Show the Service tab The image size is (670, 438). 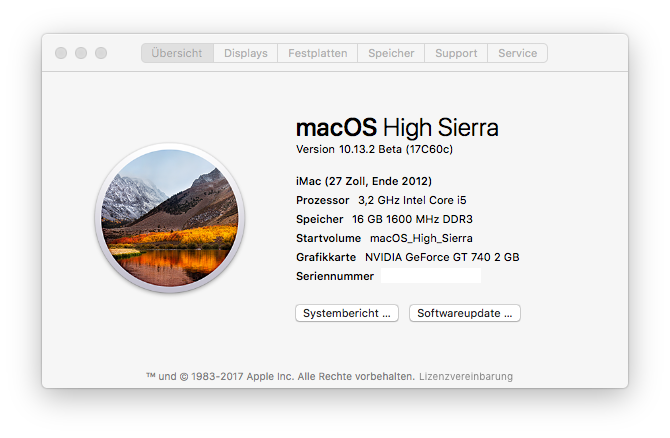(x=517, y=53)
